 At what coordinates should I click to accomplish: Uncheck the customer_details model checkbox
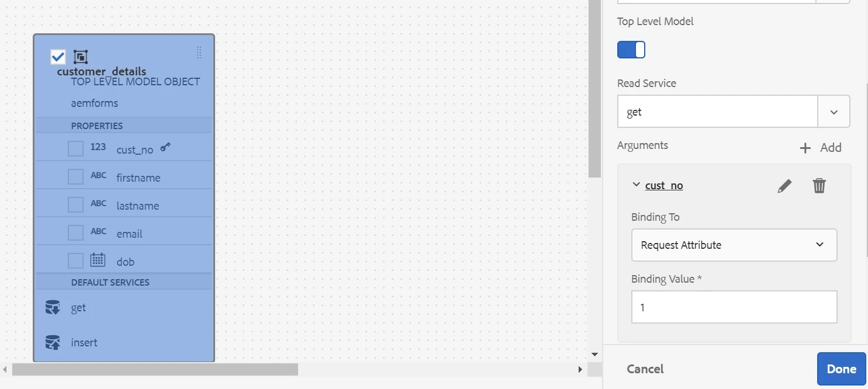[58, 57]
